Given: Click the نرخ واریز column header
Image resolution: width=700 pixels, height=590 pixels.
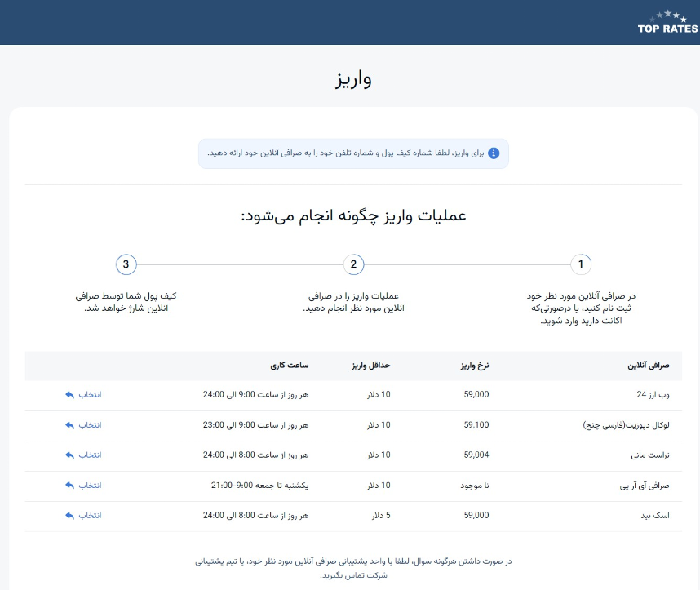Looking at the screenshot, I should 475,366.
